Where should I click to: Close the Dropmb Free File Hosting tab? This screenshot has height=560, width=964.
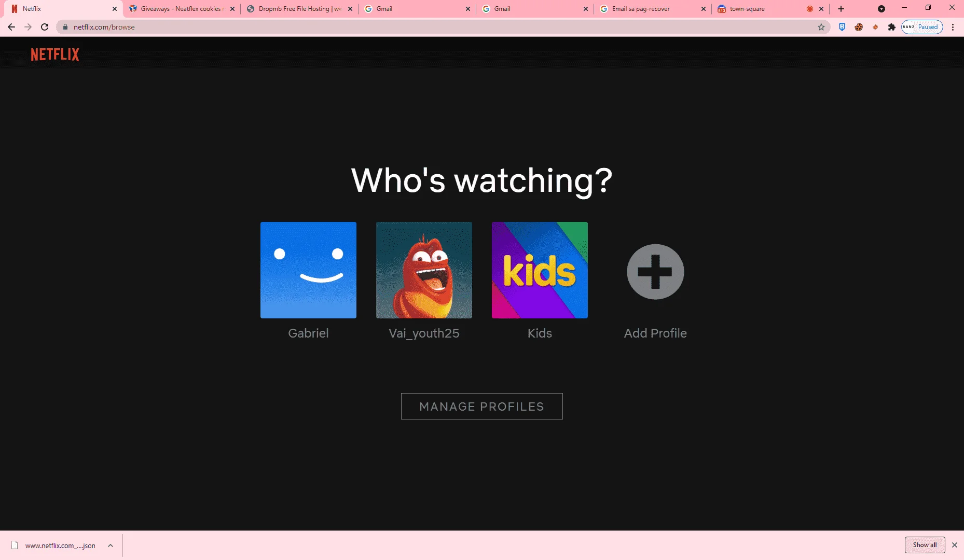pos(350,9)
